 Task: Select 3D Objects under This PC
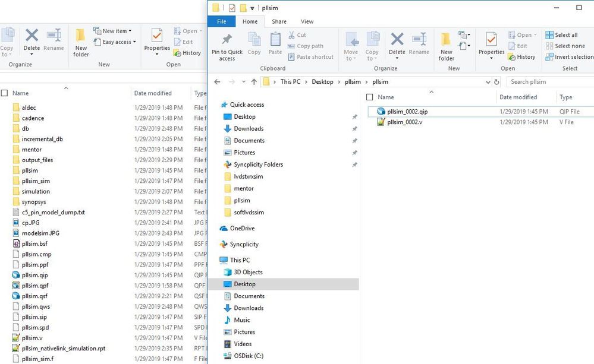pyautogui.click(x=248, y=272)
